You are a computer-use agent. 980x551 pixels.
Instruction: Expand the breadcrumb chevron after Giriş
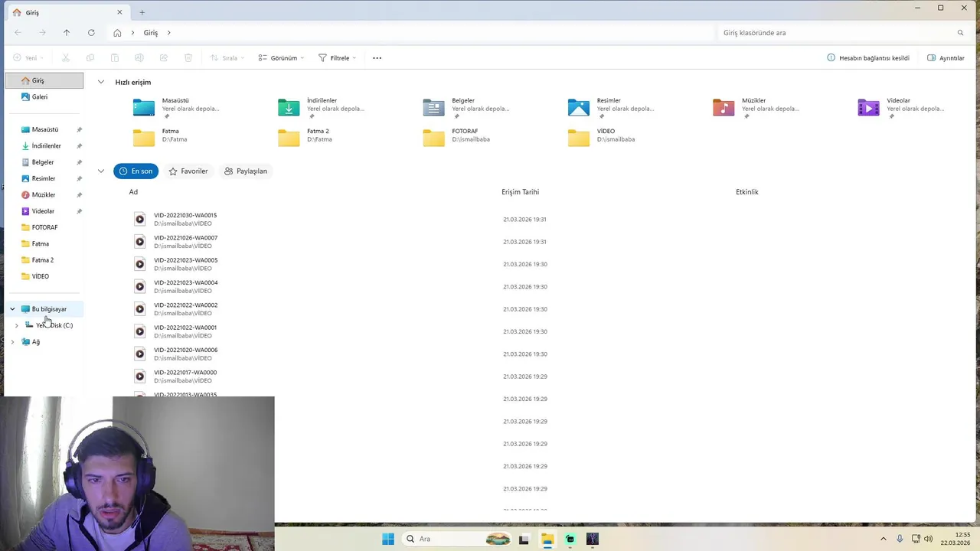pos(168,33)
